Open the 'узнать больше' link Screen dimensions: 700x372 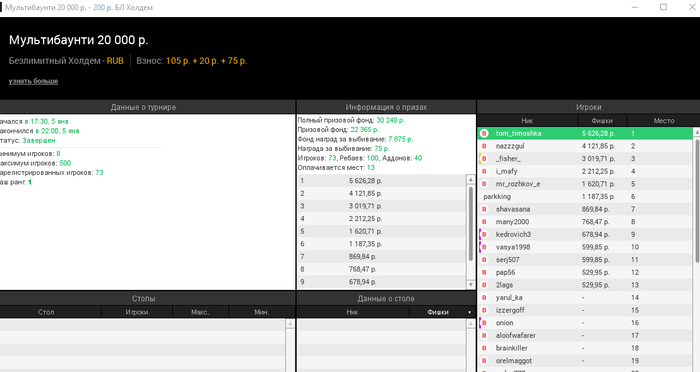(x=33, y=81)
